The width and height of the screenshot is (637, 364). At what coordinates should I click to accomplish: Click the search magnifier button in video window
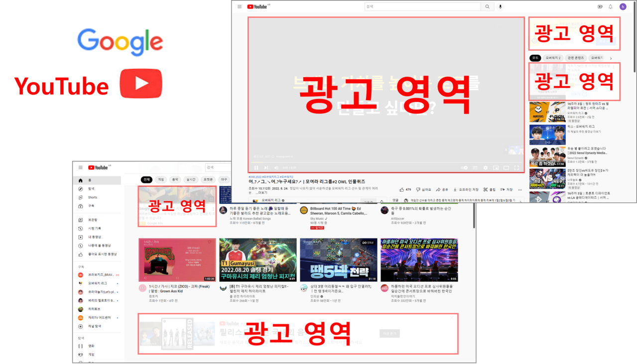pos(488,6)
